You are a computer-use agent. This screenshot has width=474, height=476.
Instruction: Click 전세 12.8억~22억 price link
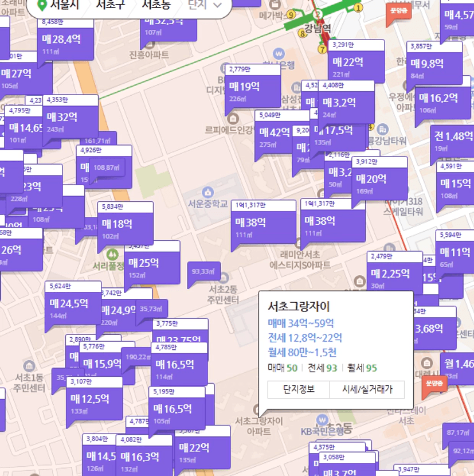pos(305,338)
